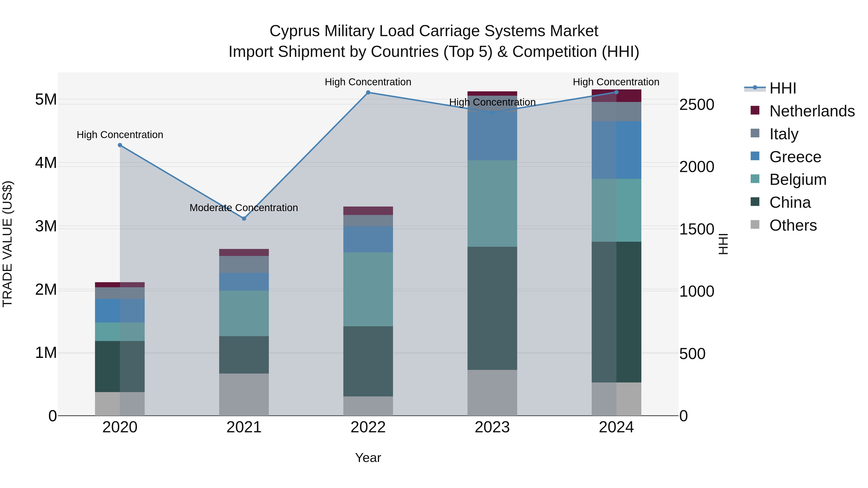Click the Greece blue legend swatch
This screenshot has width=868, height=488.
tap(755, 156)
